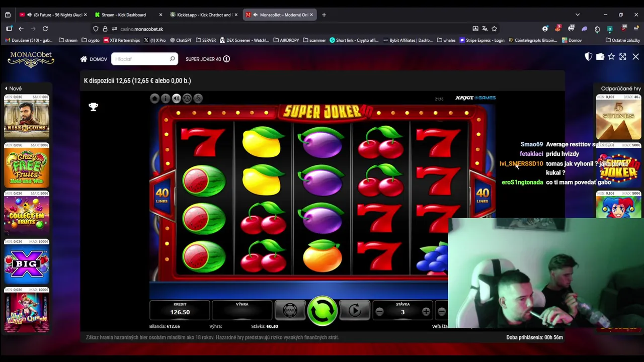Open the wallet icon

(600, 57)
